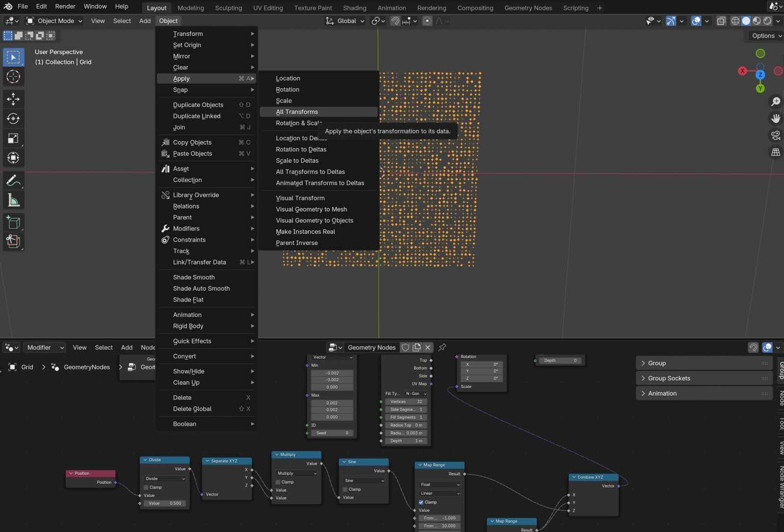Uncheck Clamp in the Map Range node
The width and height of the screenshot is (784, 532).
tap(421, 502)
